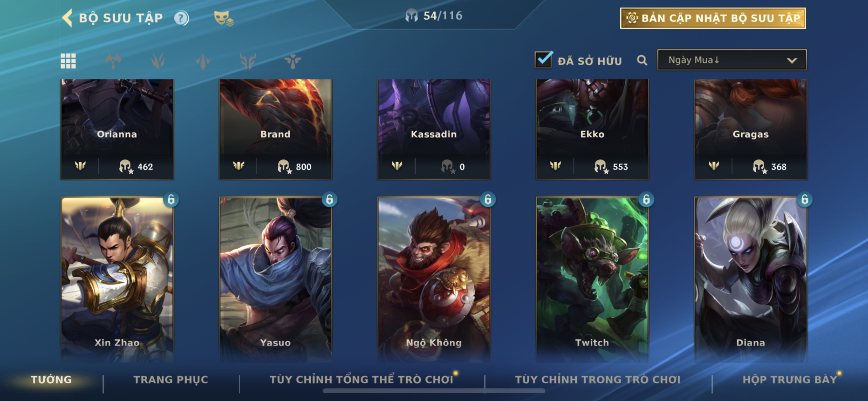Open Hộp Trưng Bày tab

click(790, 379)
